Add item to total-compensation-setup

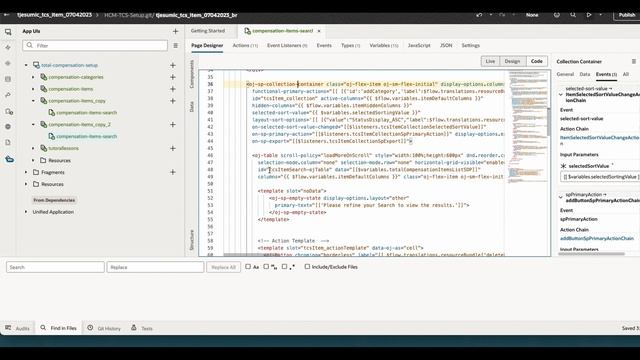point(173,65)
